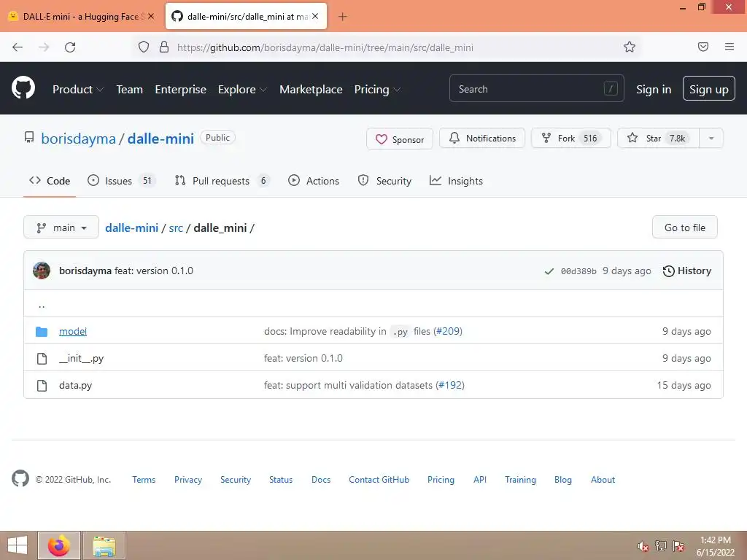Open the main branch selector dropdown

coord(61,227)
